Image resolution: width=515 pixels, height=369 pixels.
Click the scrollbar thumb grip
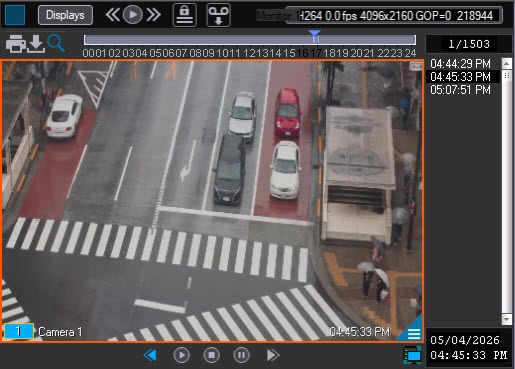point(507,75)
